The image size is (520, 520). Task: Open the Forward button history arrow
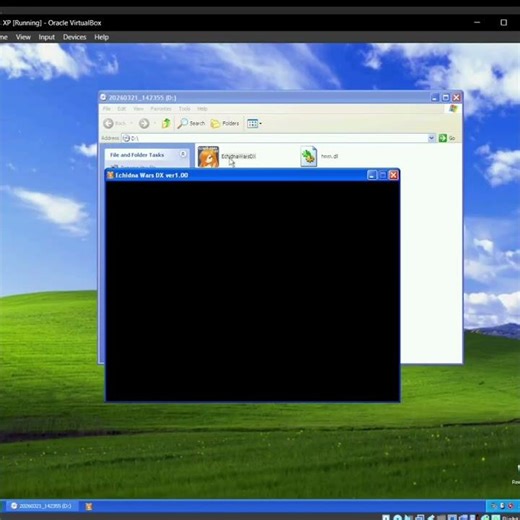[x=155, y=123]
